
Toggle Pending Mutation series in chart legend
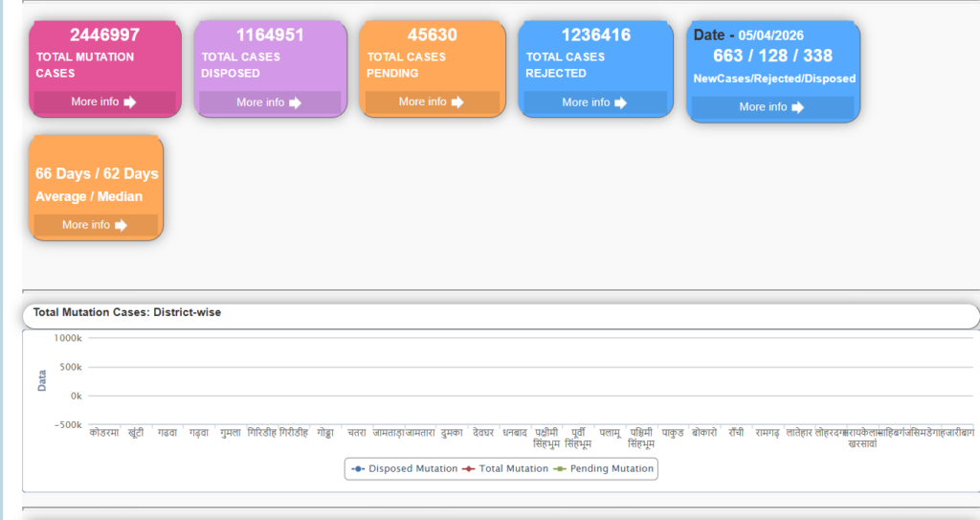coord(605,468)
